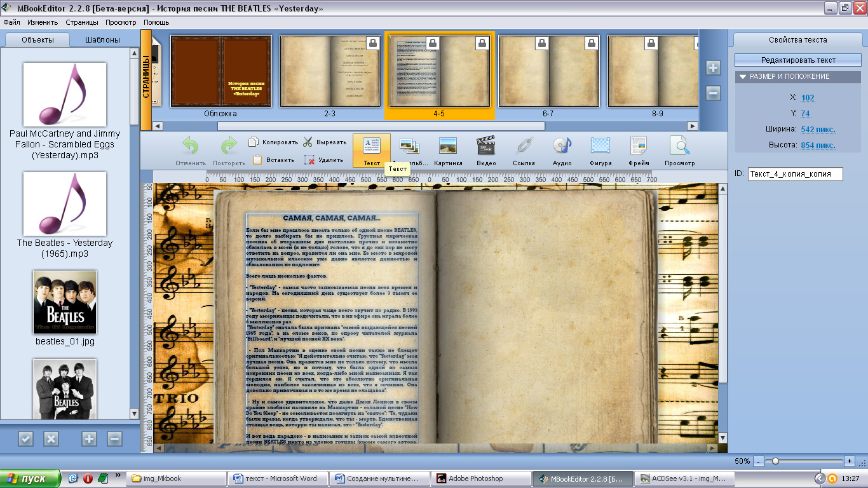This screenshot has width=868, height=488.
Task: Switch to Adobe Photoshop taskbar item
Action: pyautogui.click(x=481, y=478)
